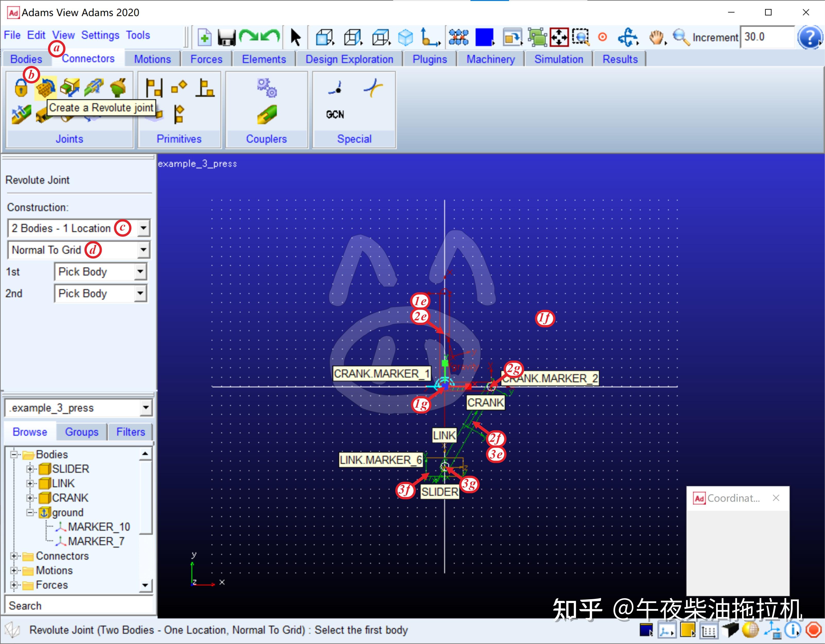Select the curve-curve constraint in Special
Screen dimensions: 825x644
373,88
